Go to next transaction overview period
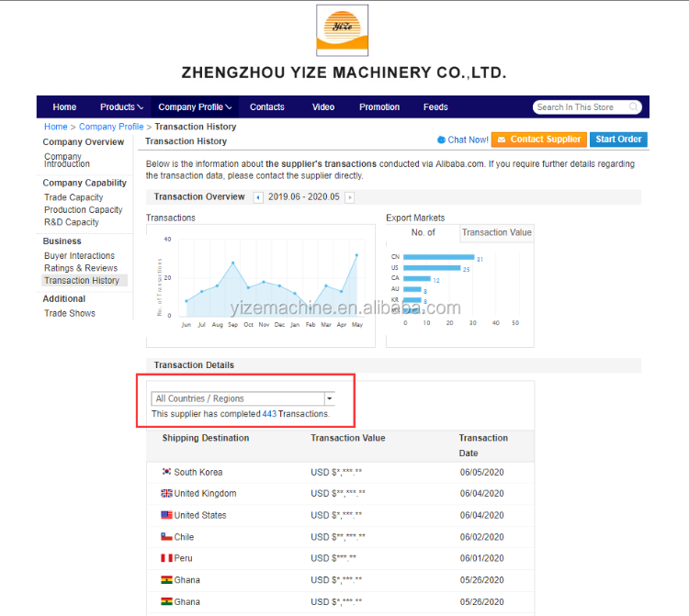 point(349,197)
